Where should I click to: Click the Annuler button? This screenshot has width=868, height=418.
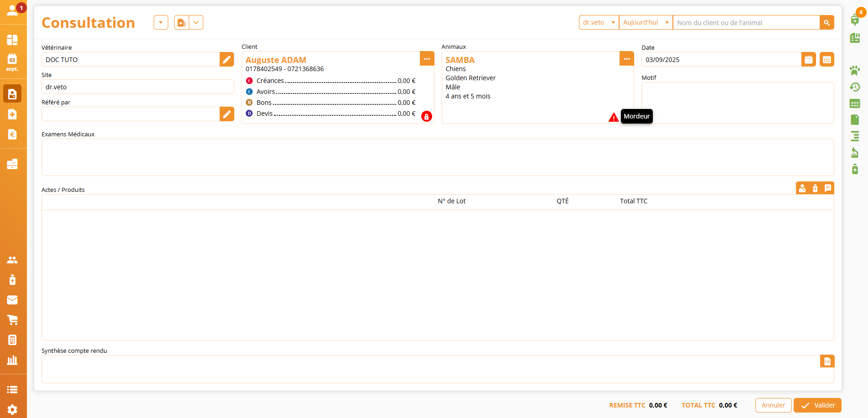click(x=773, y=405)
